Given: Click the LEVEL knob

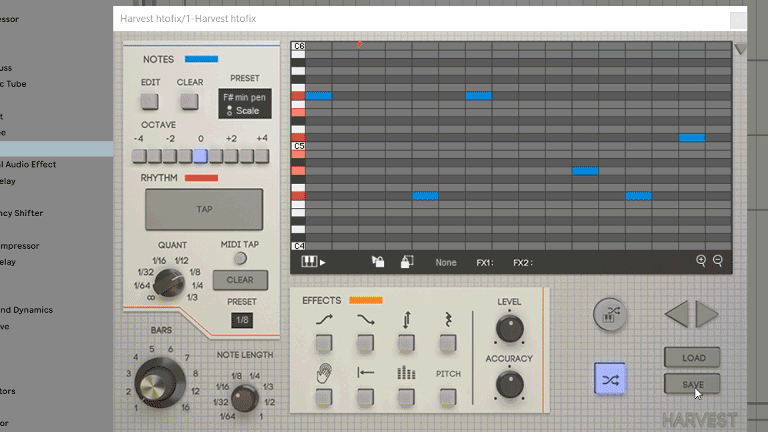Looking at the screenshot, I should click(509, 328).
